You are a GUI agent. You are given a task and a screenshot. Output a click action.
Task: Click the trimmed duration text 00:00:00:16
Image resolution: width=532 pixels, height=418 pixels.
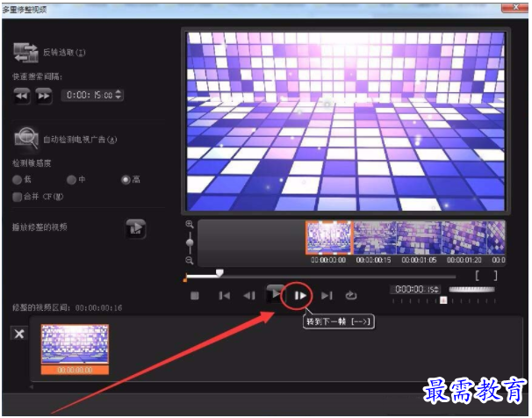coord(98,308)
